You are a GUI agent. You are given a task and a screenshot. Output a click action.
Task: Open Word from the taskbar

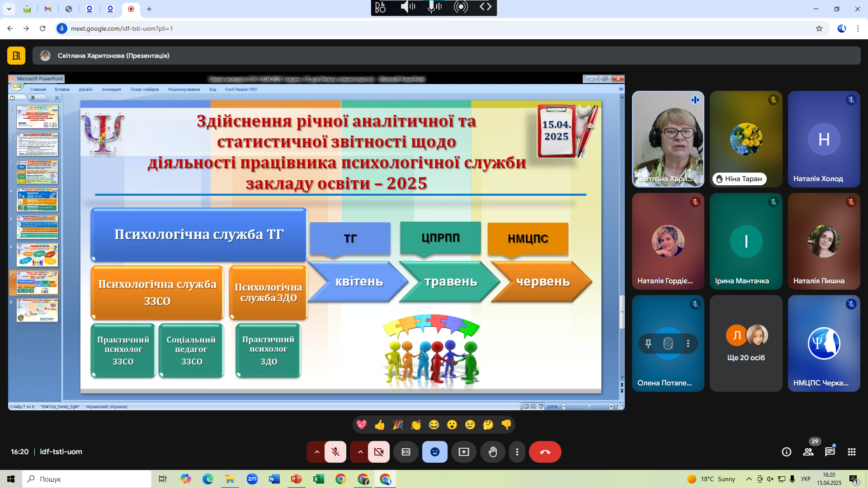tap(274, 479)
